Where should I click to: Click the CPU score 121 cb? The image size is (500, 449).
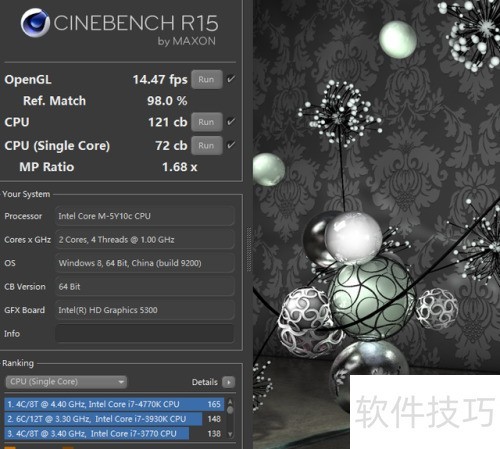pos(168,122)
